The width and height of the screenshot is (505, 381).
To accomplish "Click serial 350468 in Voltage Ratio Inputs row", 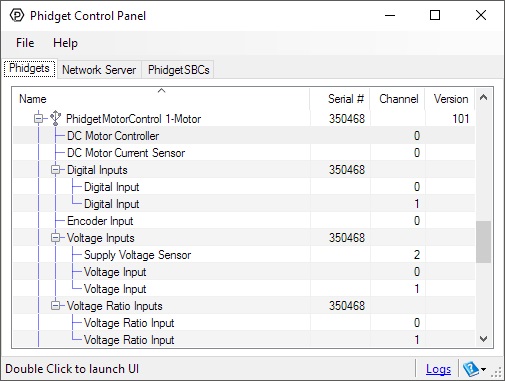I will (347, 306).
